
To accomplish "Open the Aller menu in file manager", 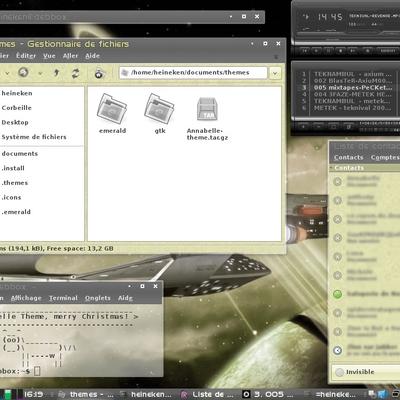I will 70,56.
